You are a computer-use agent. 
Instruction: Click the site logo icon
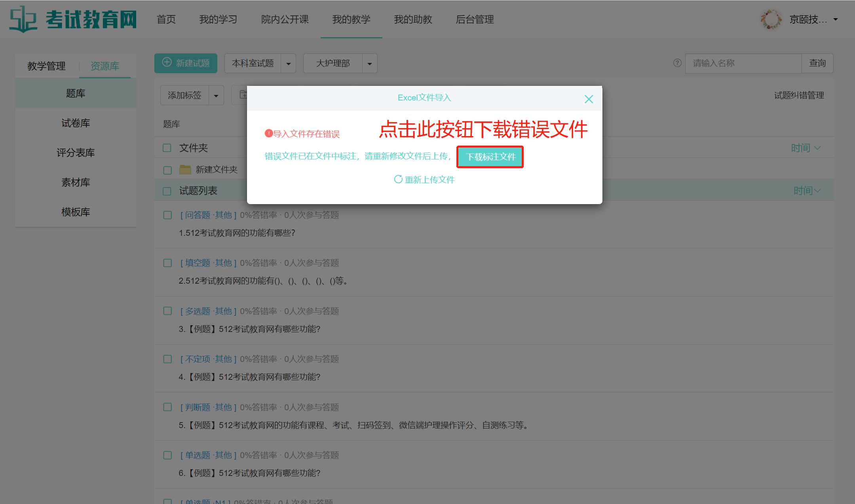tap(23, 19)
